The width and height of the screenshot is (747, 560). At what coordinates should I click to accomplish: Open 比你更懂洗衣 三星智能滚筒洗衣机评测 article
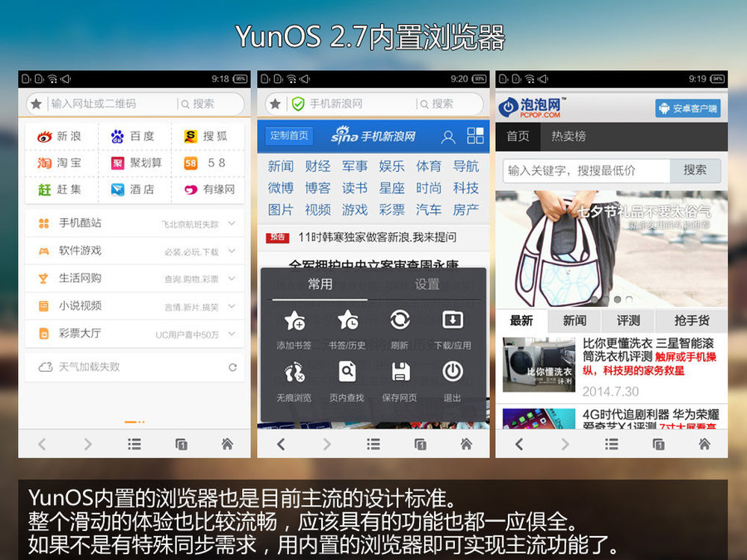tap(650, 357)
